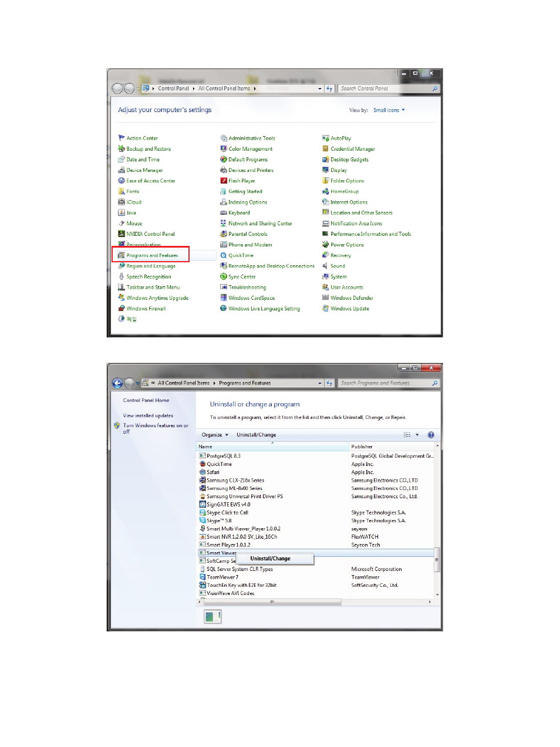Click the Backup and Restore icon
This screenshot has height=747, width=560.
click(x=122, y=148)
